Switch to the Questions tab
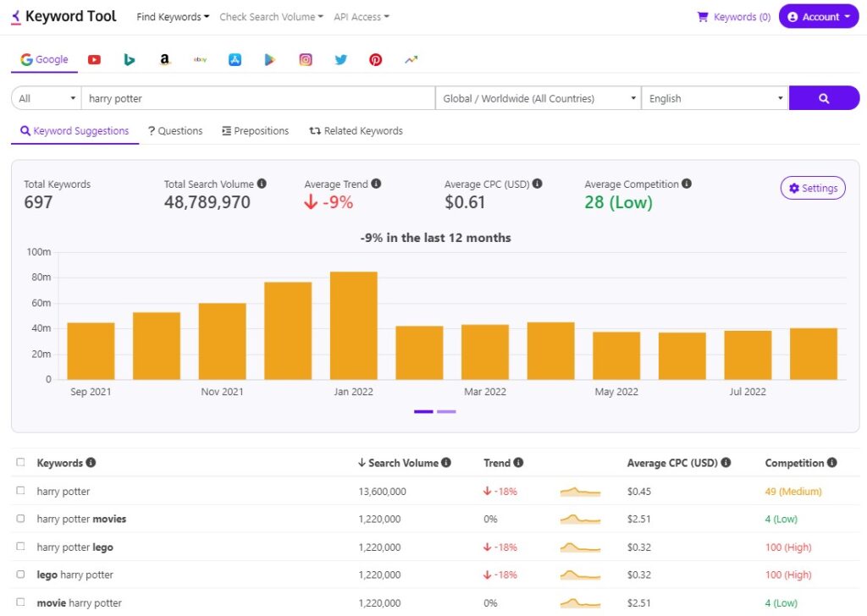Image resolution: width=867 pixels, height=616 pixels. click(x=175, y=131)
